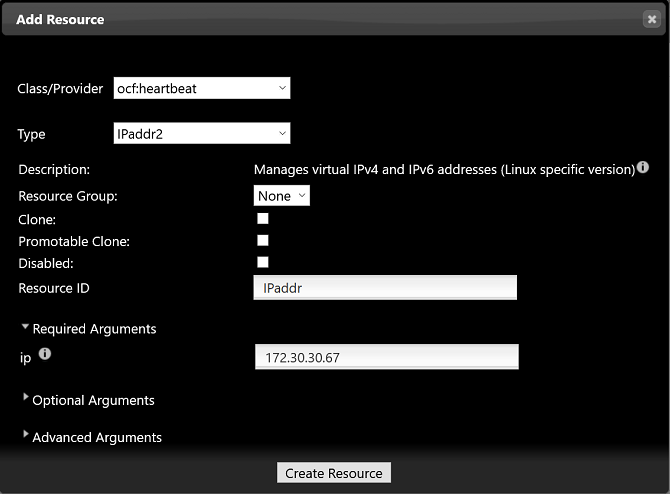Screen dimensions: 670x494
Task: Focus the ip address input field
Action: coord(386,357)
